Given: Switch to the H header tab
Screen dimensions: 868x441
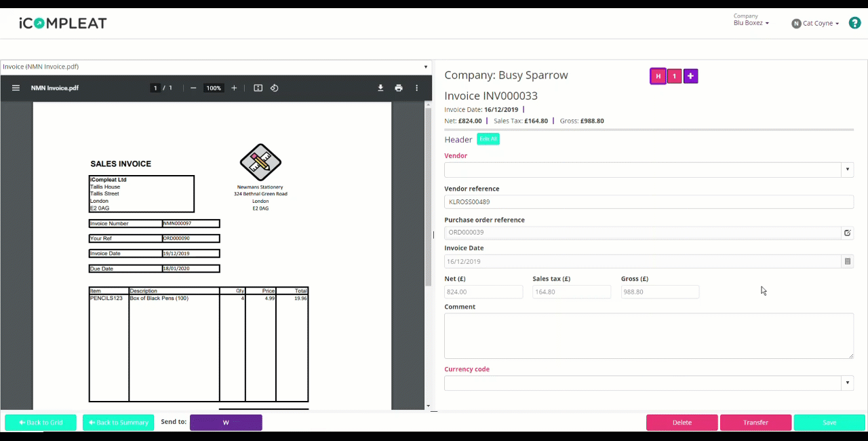Looking at the screenshot, I should click(x=658, y=76).
